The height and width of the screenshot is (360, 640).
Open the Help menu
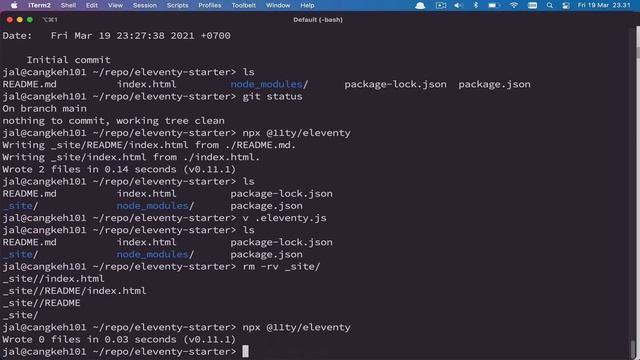[x=307, y=5]
